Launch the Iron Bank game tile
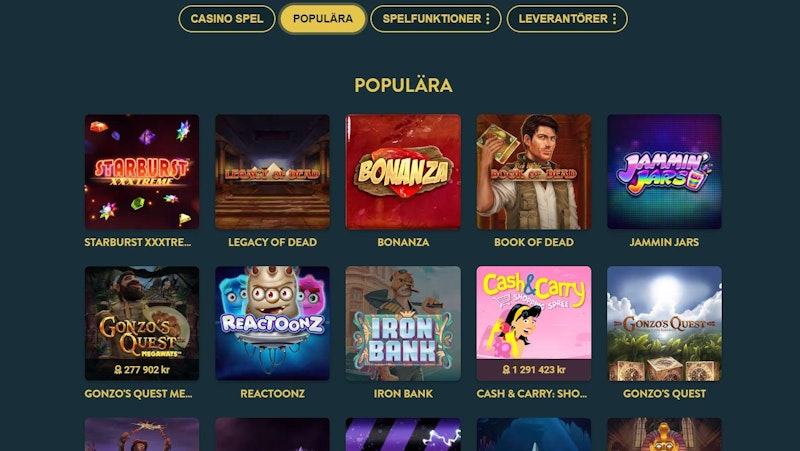This screenshot has height=451, width=800. pyautogui.click(x=403, y=323)
